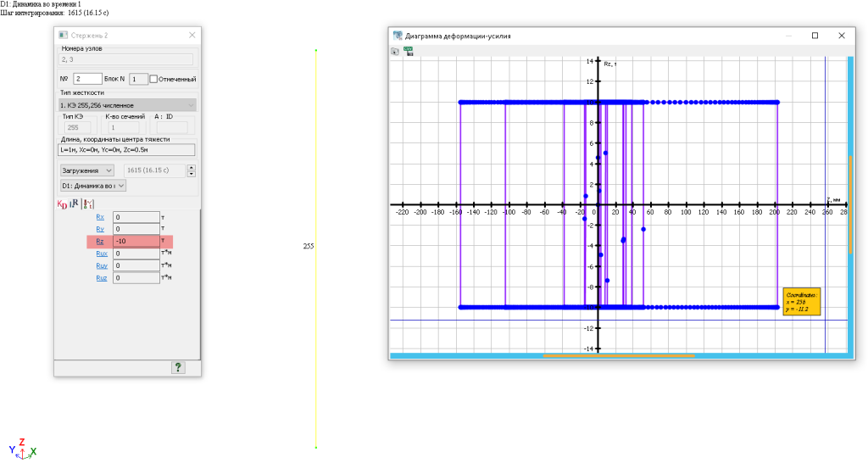Click the Rz link
The height and width of the screenshot is (463, 868).
click(100, 242)
